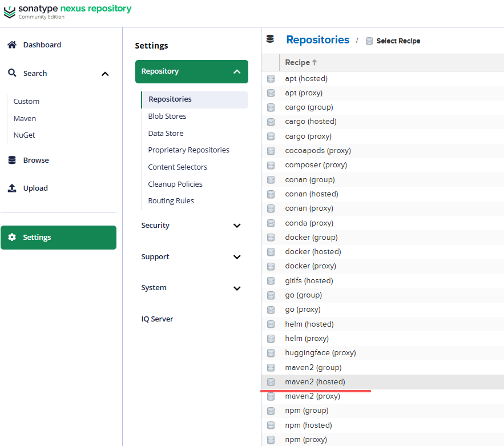
Task: Click the icon next to docker (hosted)
Action: (x=271, y=252)
